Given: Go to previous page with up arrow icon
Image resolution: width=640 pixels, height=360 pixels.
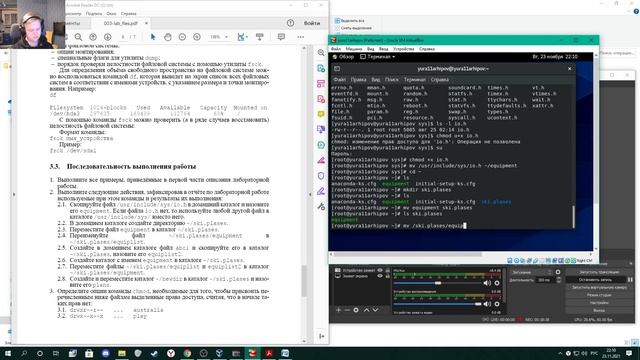Looking at the screenshot, I should pos(93,37).
